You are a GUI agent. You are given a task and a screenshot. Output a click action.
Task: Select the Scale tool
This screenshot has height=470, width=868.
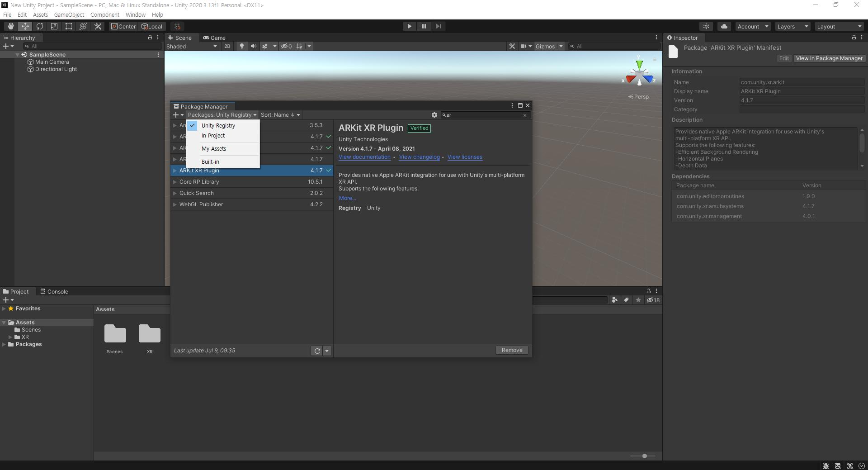tap(54, 26)
